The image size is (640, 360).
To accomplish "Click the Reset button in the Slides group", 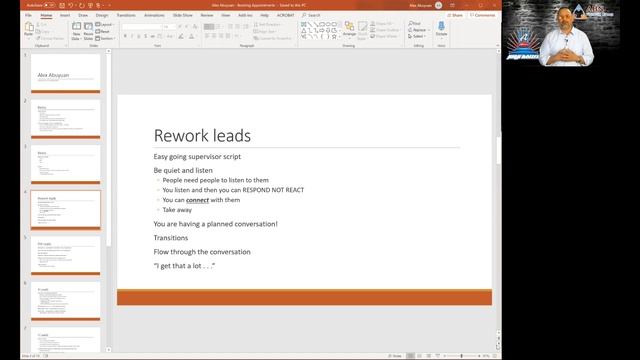I will point(103,31).
